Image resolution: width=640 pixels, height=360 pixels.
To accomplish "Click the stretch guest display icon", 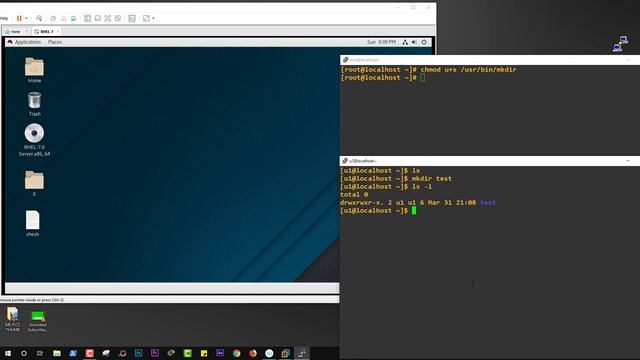I will pos(146,18).
